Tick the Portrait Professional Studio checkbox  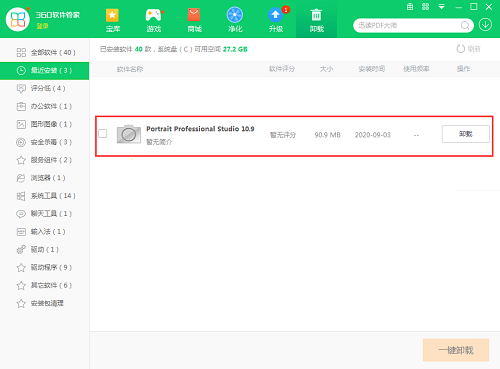tap(103, 134)
